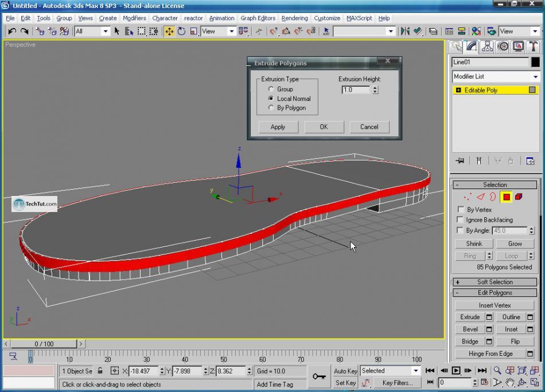
Task: Click the Configure Modifier Sets icon
Action: [x=530, y=161]
